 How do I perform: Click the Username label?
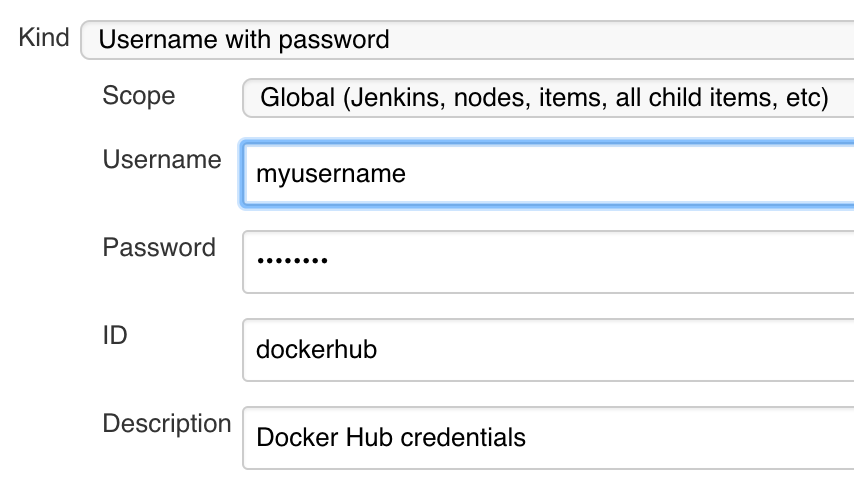162,160
